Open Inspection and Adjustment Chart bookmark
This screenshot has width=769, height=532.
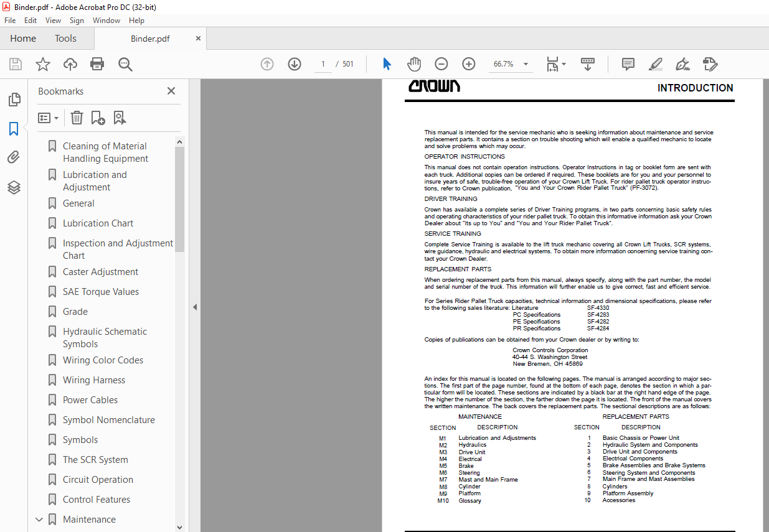click(118, 250)
